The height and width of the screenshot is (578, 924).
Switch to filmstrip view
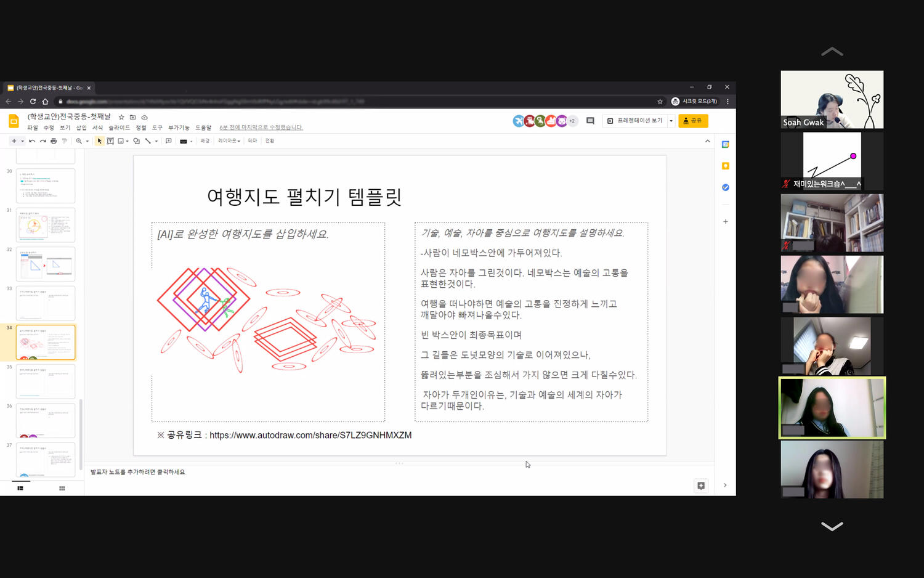point(20,488)
